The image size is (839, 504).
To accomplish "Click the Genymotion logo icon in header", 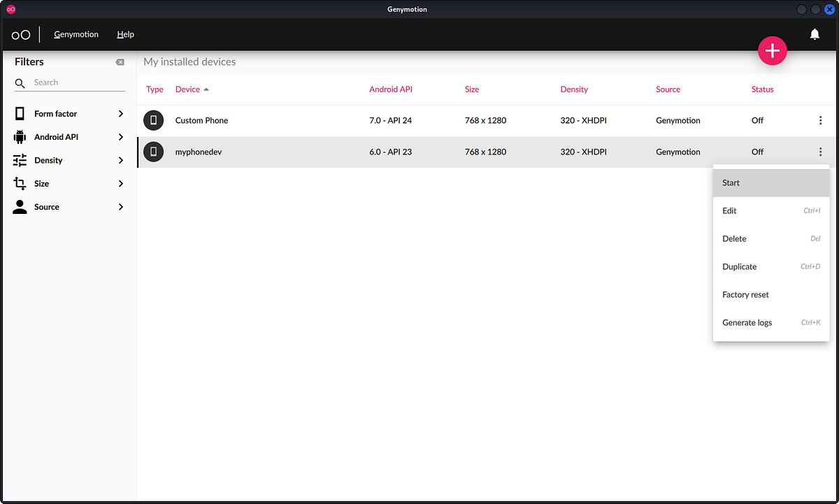I will (x=21, y=34).
